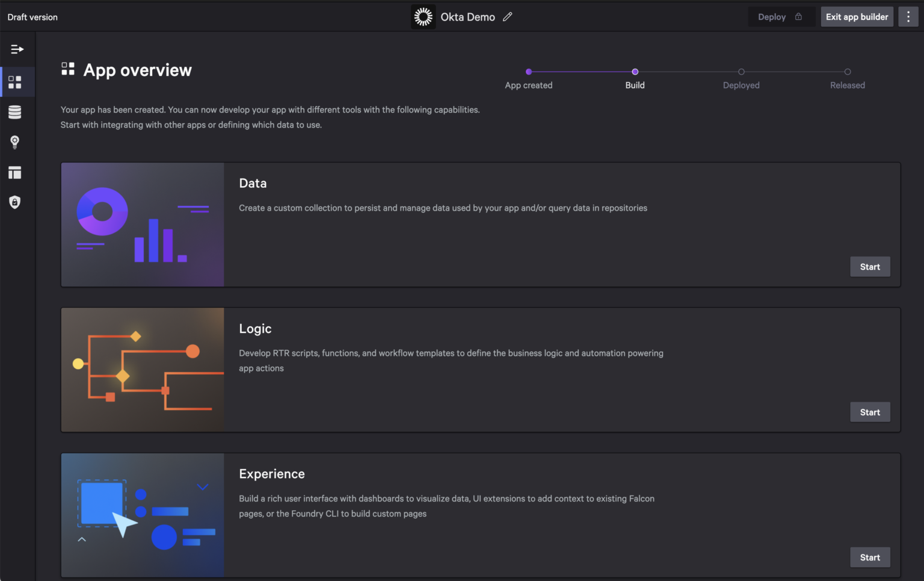Open the Logic lightbulb icon in the sidebar

click(15, 142)
